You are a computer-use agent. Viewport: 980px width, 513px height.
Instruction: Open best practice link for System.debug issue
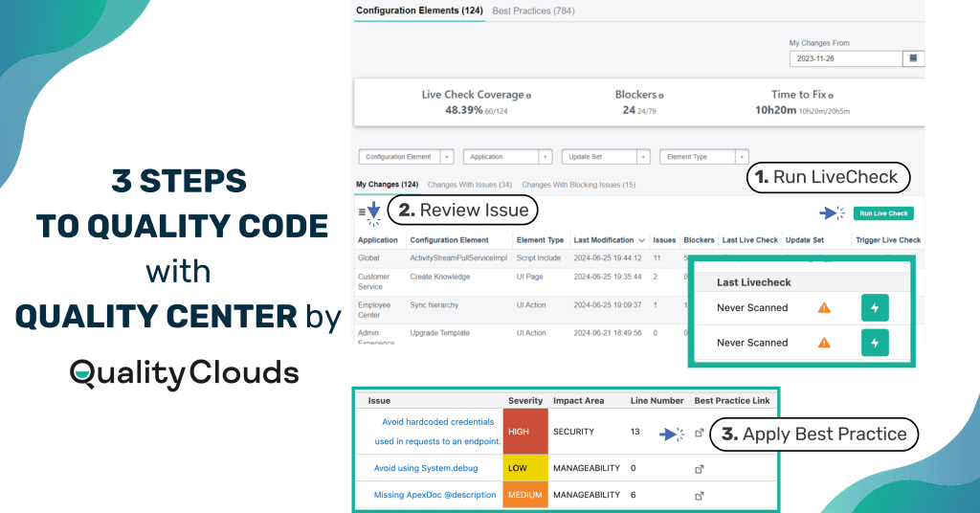point(700,469)
